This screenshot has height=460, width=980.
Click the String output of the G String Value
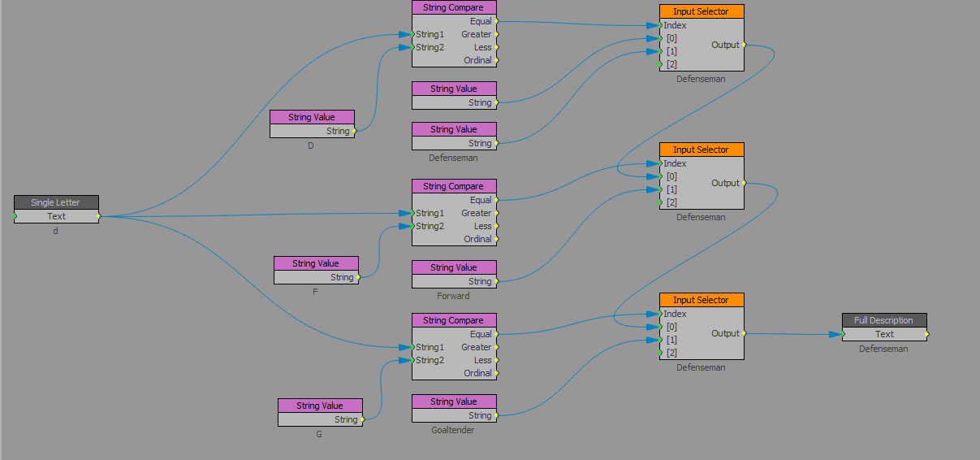[x=363, y=419]
